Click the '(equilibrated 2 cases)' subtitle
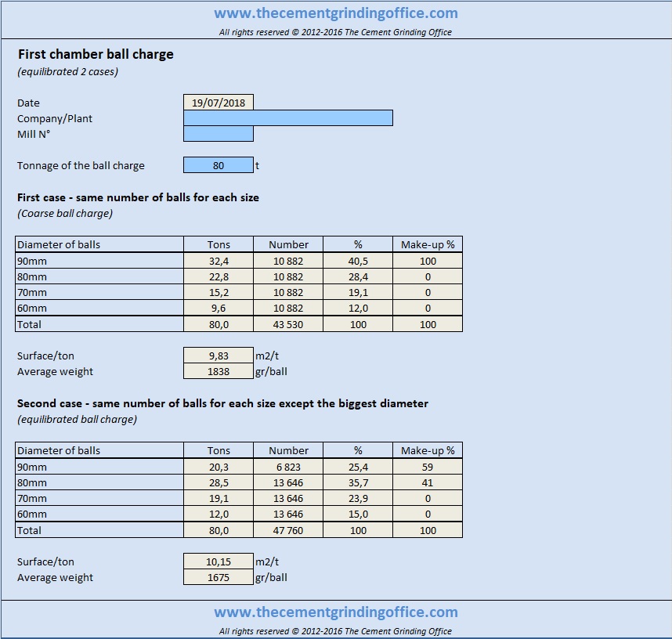 [x=67, y=71]
